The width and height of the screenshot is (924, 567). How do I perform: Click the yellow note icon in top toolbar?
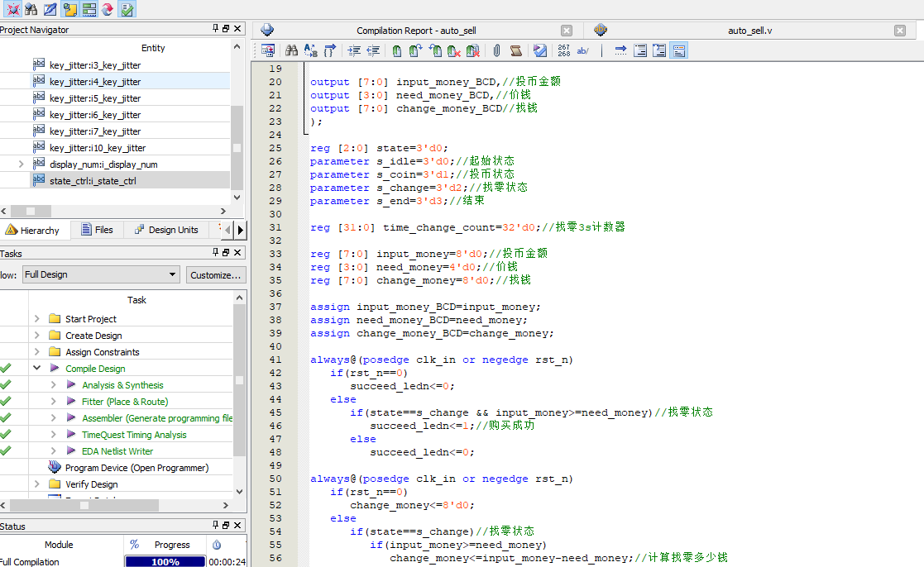[x=69, y=9]
